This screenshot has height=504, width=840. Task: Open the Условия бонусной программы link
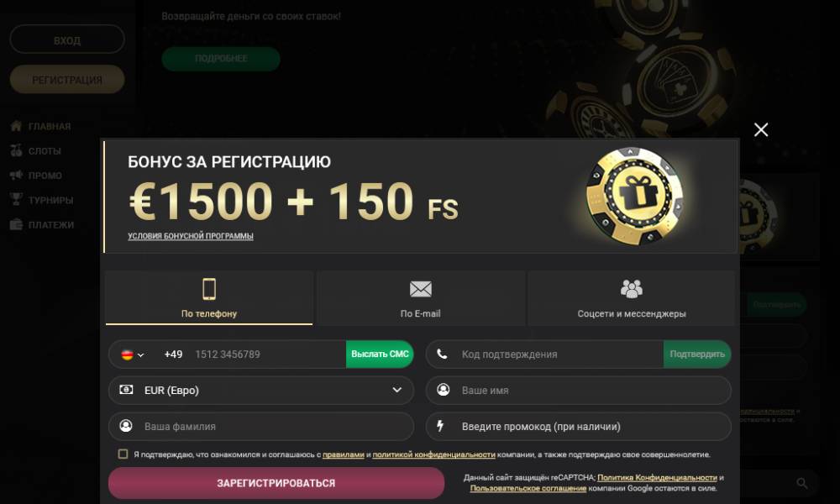coord(191,236)
